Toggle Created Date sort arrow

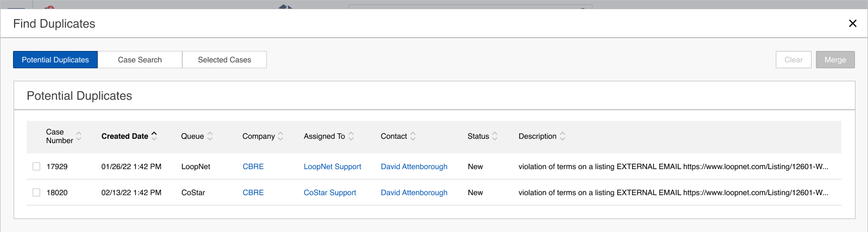154,136
